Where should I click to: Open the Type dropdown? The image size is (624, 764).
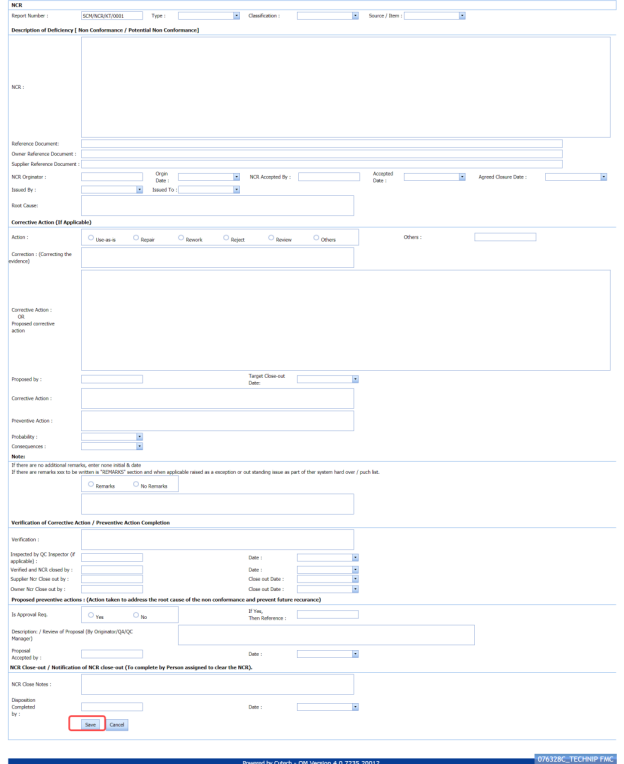[209, 16]
